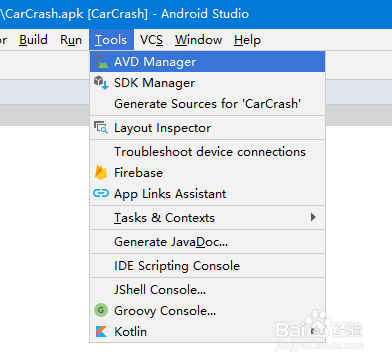Click the App Links Assistant chain icon
The width and height of the screenshot is (392, 363).
(x=101, y=193)
